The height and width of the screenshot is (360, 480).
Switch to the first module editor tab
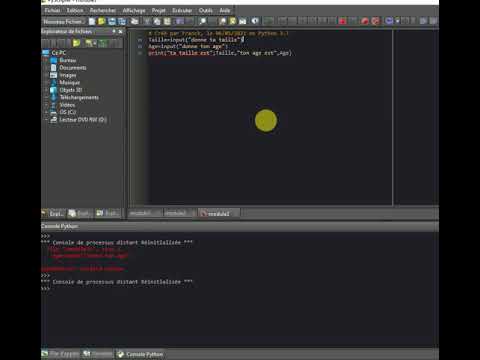click(x=144, y=213)
